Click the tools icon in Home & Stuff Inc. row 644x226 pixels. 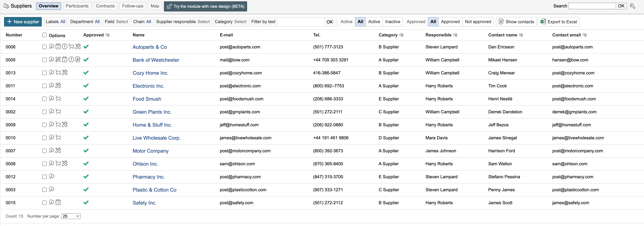(x=65, y=124)
